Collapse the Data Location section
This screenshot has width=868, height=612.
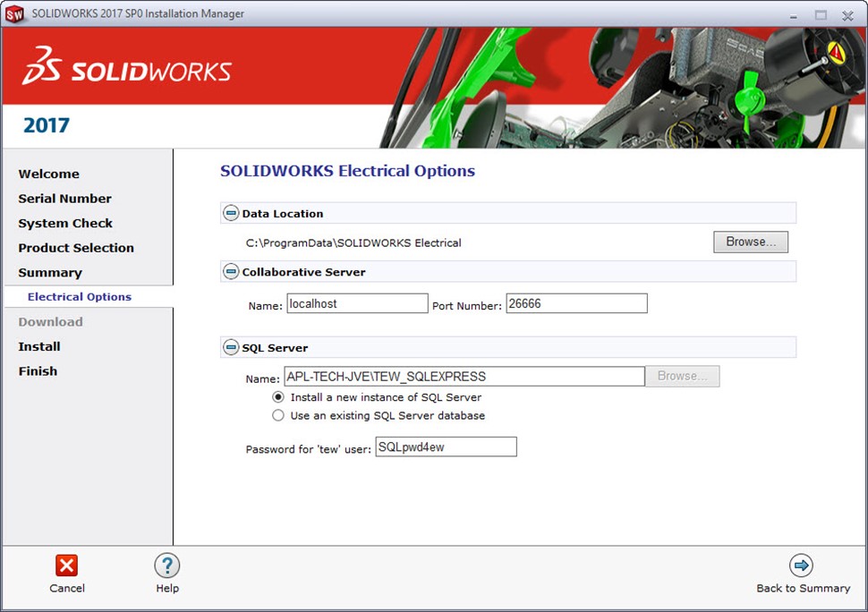click(x=231, y=214)
